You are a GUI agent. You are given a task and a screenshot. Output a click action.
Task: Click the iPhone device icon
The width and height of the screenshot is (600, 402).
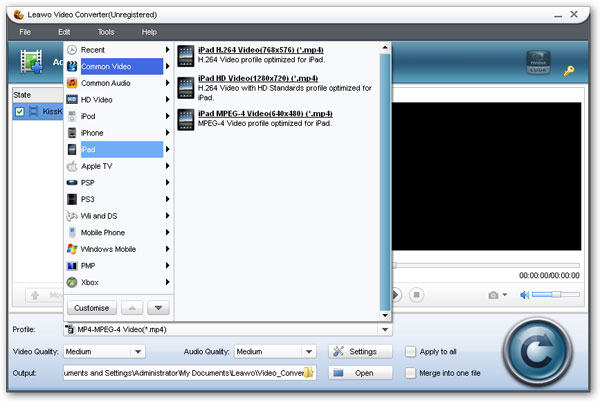pos(72,133)
